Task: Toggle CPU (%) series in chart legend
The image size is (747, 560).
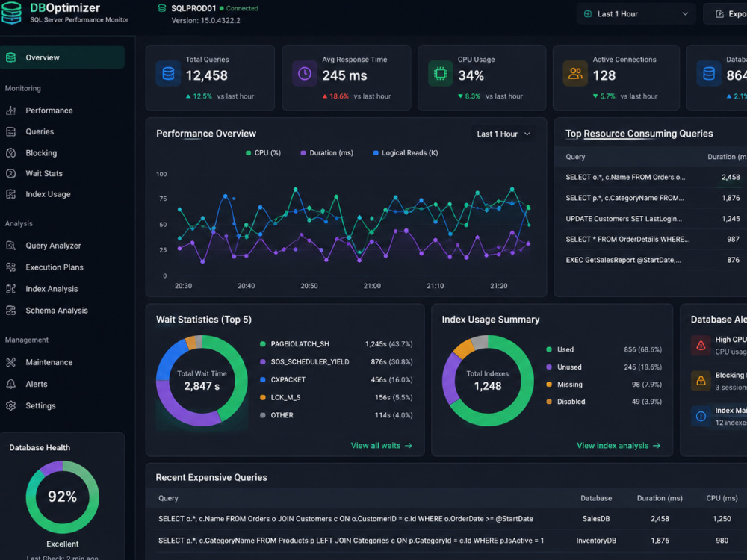Action: (x=263, y=153)
